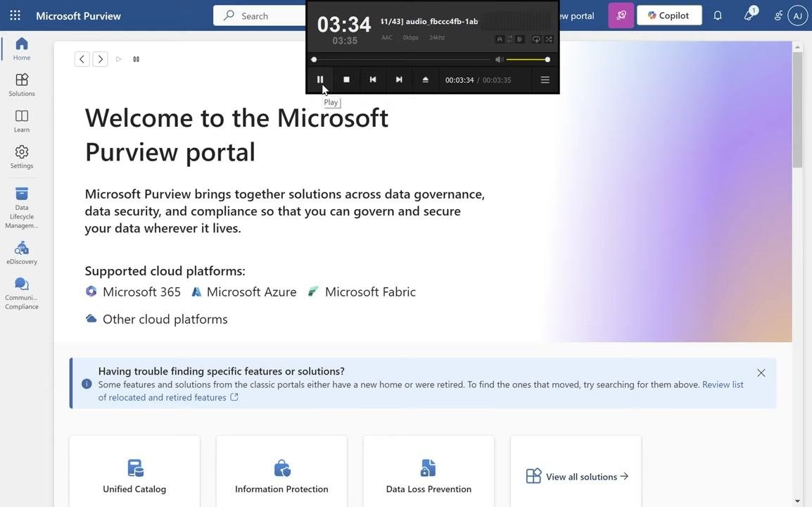Click the Search box in header
This screenshot has width=812, height=507.
click(260, 15)
